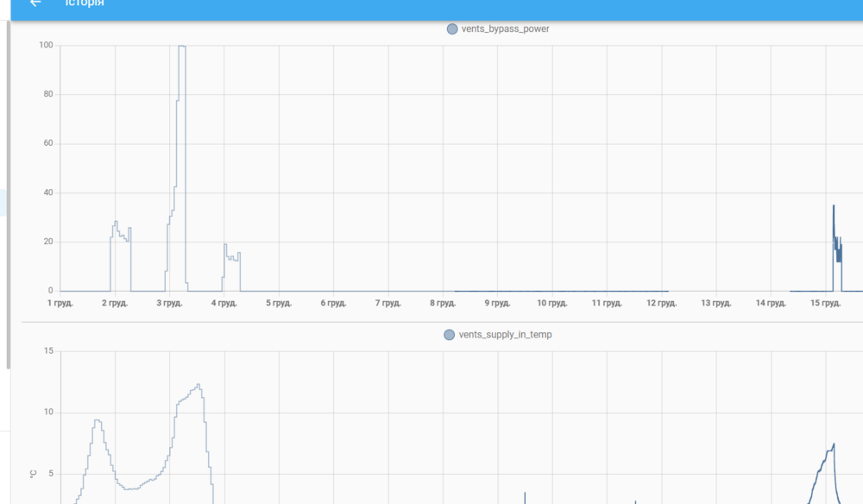Click the temperature rise at 15 груд.

click(826, 473)
